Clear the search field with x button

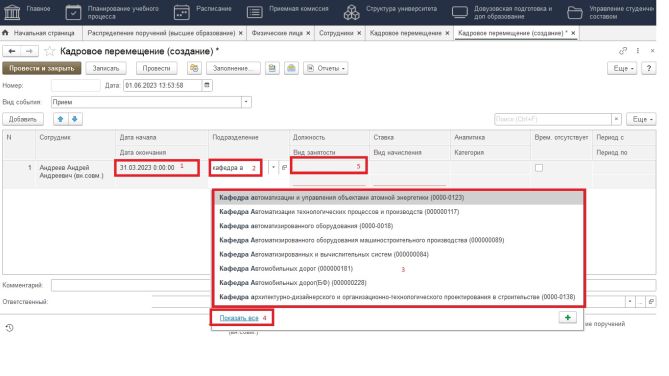[616, 119]
